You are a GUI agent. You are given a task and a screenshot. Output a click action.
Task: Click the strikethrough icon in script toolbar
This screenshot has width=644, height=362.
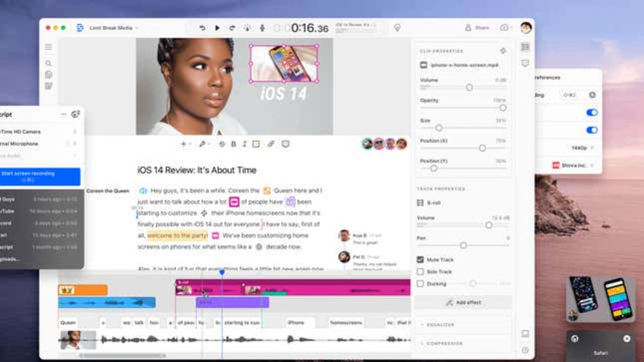222,144
